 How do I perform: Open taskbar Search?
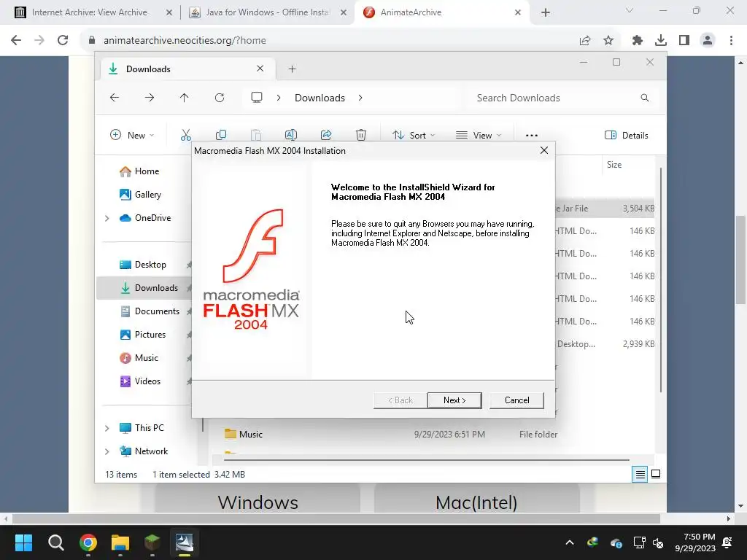(x=55, y=542)
